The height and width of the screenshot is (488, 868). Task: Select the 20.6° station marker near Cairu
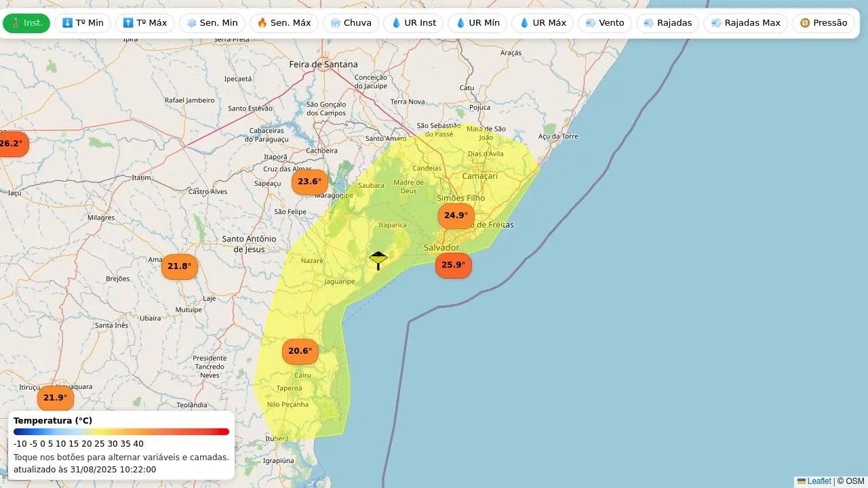[300, 351]
